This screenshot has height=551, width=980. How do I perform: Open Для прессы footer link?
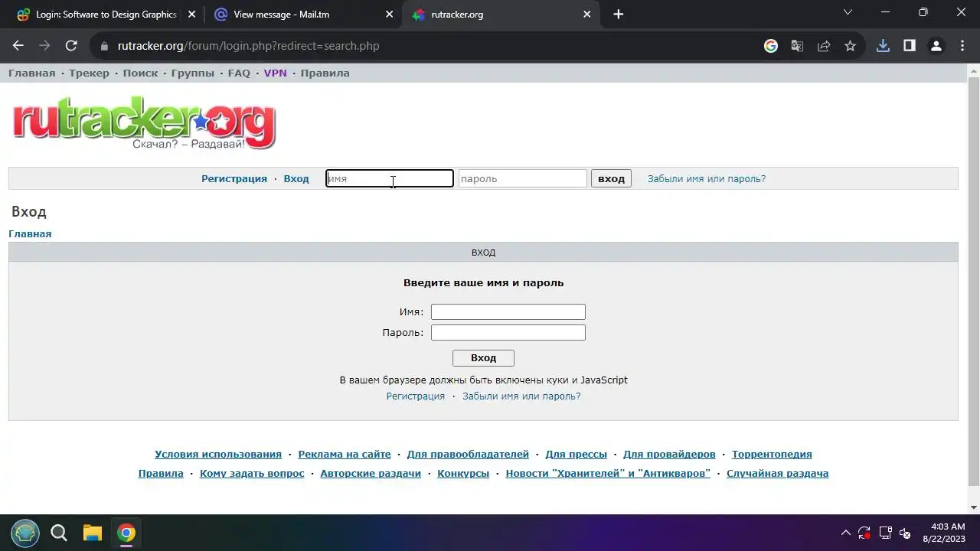[x=576, y=455]
